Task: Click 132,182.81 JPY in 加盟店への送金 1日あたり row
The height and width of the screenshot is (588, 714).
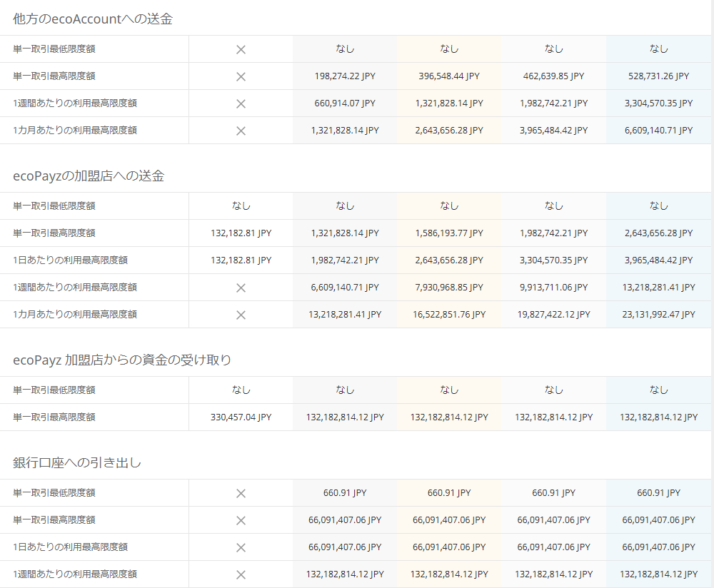Action: coord(241,260)
